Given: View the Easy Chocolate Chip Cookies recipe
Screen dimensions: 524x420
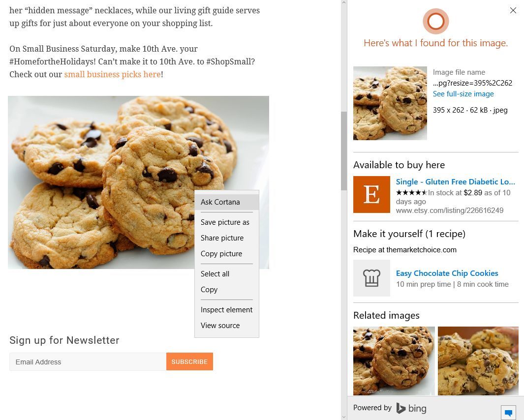Looking at the screenshot, I should [x=447, y=273].
